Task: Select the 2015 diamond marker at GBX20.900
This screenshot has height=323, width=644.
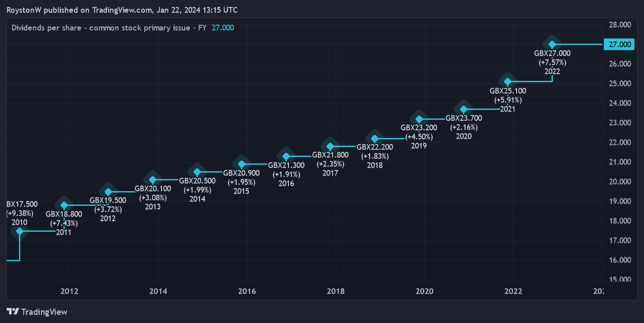Action: click(242, 164)
